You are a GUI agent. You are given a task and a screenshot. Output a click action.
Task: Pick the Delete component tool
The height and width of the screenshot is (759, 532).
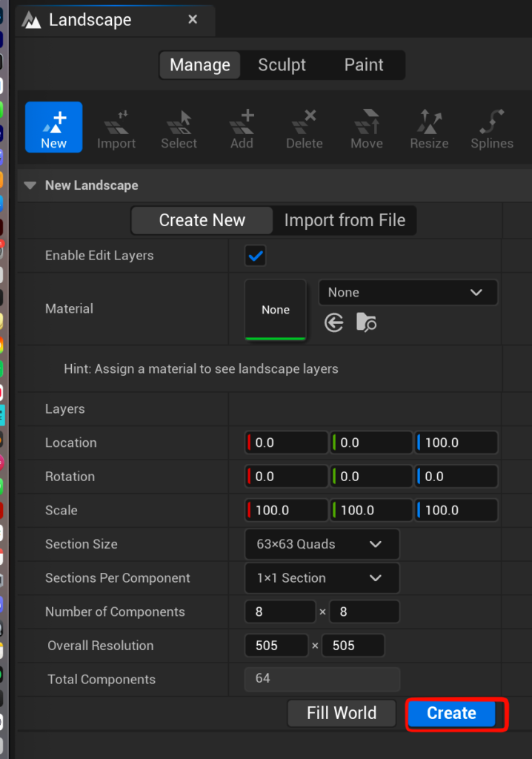point(304,127)
